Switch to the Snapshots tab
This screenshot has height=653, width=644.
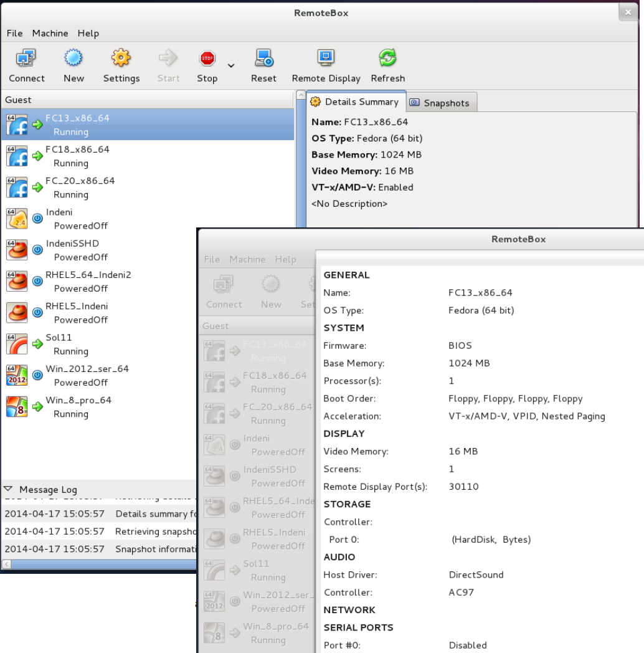pyautogui.click(x=442, y=103)
